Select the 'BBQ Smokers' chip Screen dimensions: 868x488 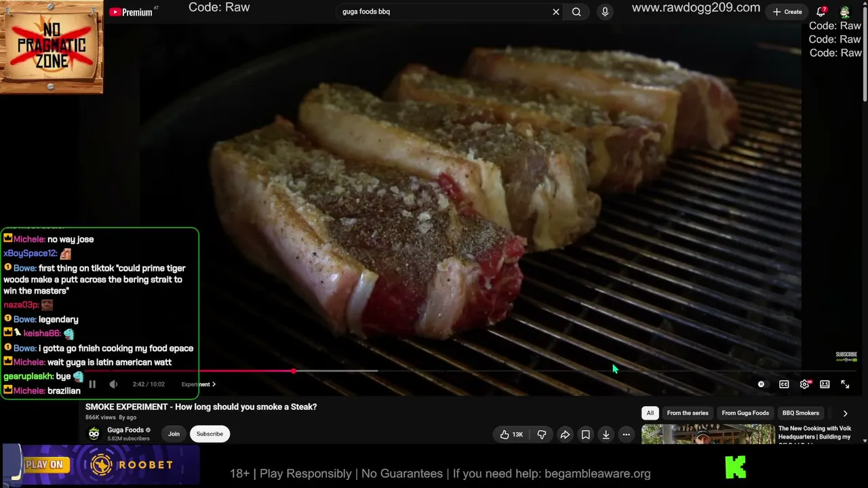point(801,413)
